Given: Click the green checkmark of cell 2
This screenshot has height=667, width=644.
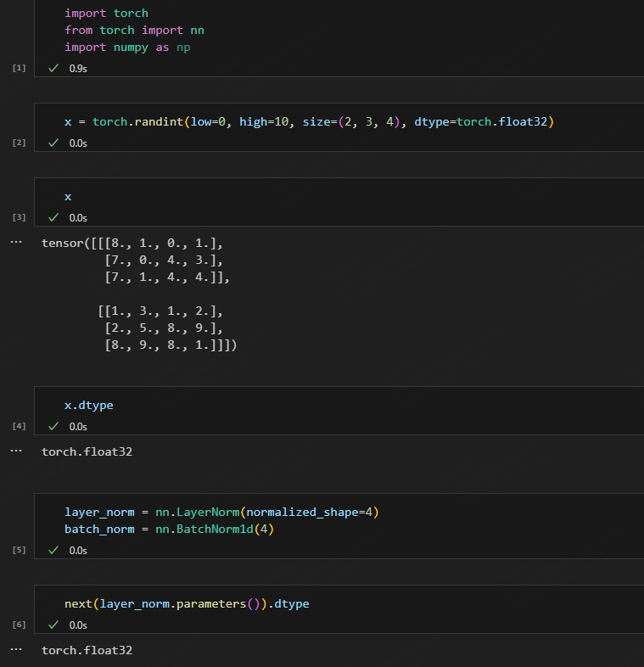Looking at the screenshot, I should pyautogui.click(x=53, y=143).
